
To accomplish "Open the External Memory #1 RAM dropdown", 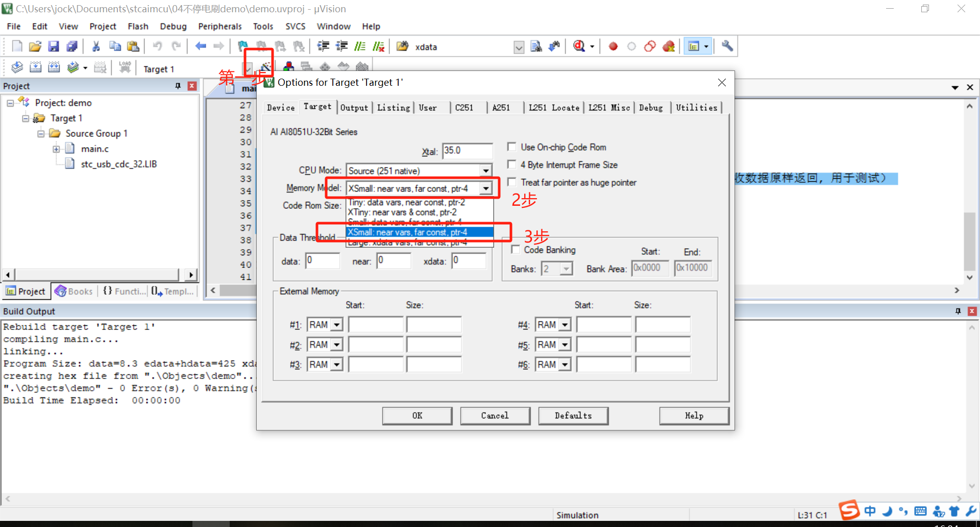I will click(337, 325).
